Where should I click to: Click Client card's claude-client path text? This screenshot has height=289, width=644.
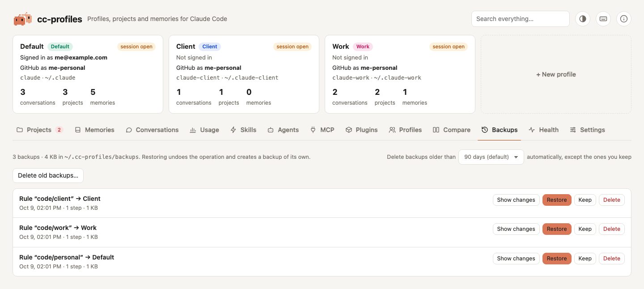[x=227, y=78]
